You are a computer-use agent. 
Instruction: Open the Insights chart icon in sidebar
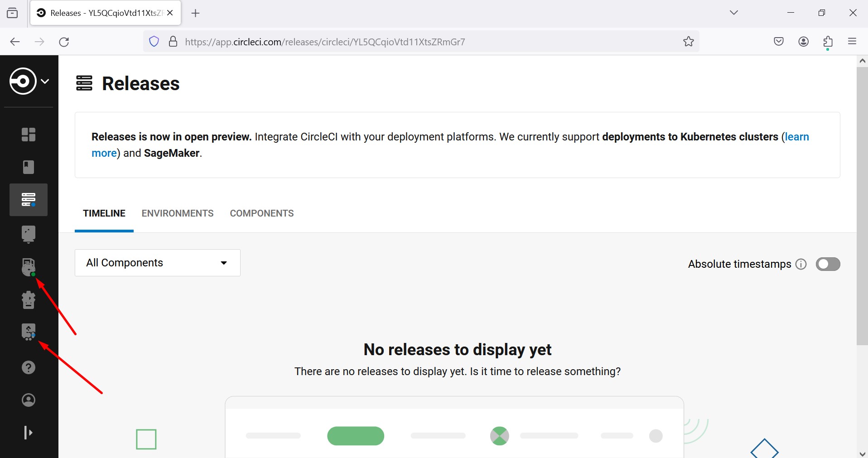pos(29,234)
